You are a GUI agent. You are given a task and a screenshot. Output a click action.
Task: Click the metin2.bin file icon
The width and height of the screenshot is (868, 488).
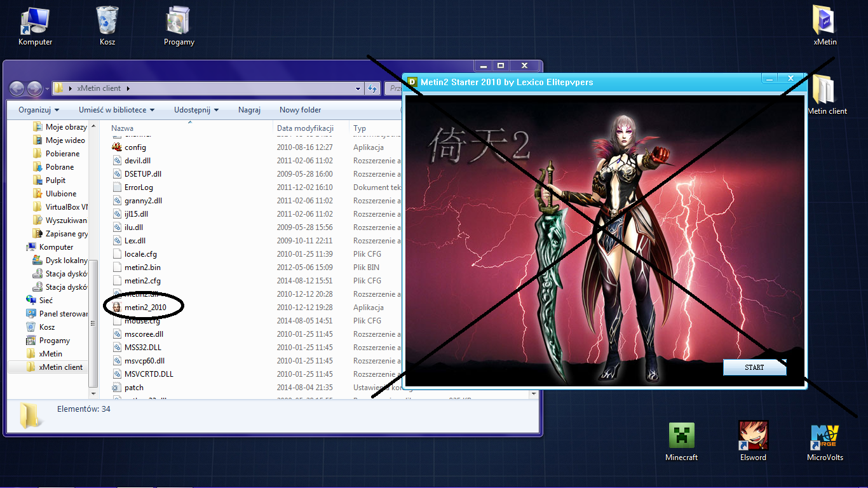(116, 268)
